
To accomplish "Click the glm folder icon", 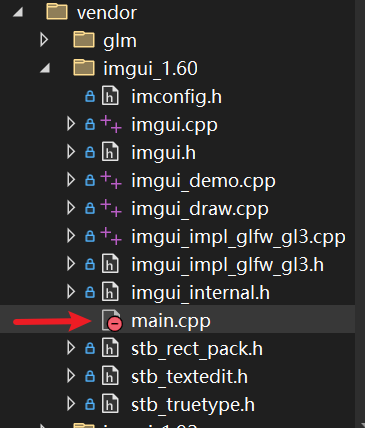I will (84, 40).
